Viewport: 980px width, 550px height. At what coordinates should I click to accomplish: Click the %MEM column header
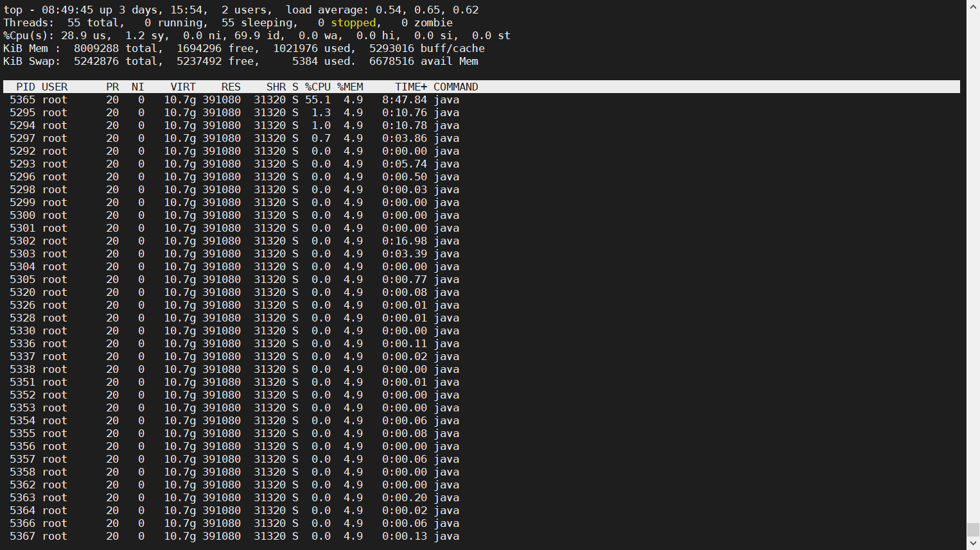point(350,87)
